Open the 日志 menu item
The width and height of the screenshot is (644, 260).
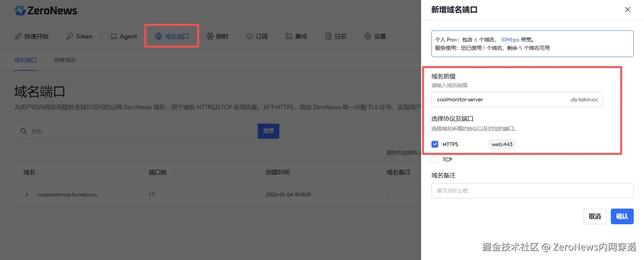pyautogui.click(x=336, y=36)
